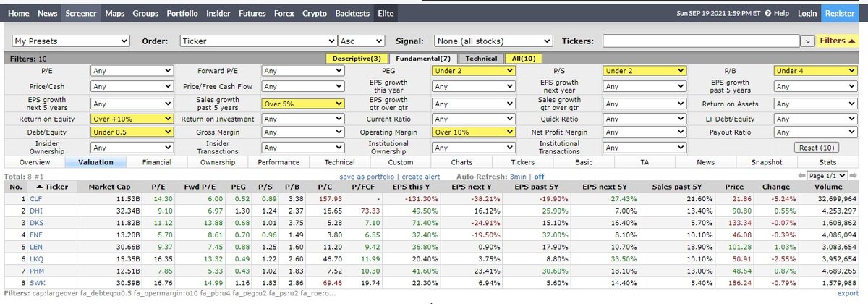This screenshot has width=868, height=304.
Task: Set auto refresh to 3min
Action: tap(517, 176)
